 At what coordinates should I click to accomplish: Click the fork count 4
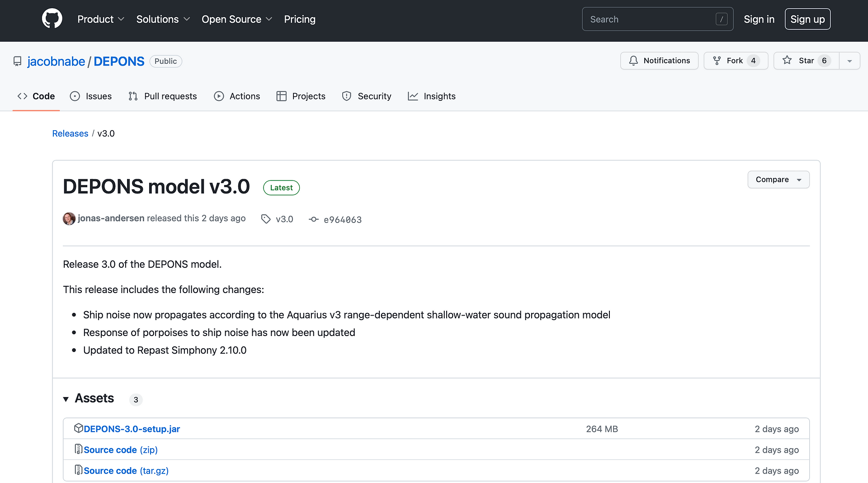tap(753, 61)
